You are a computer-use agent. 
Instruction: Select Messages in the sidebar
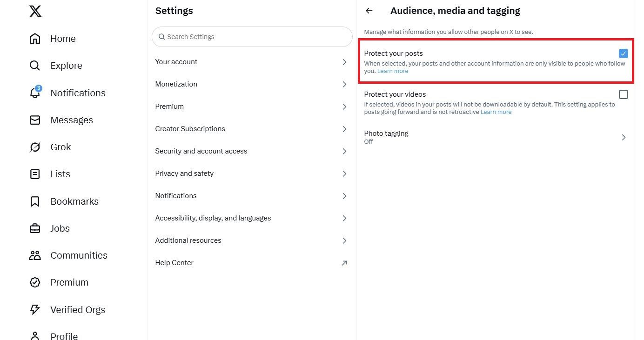click(x=72, y=120)
